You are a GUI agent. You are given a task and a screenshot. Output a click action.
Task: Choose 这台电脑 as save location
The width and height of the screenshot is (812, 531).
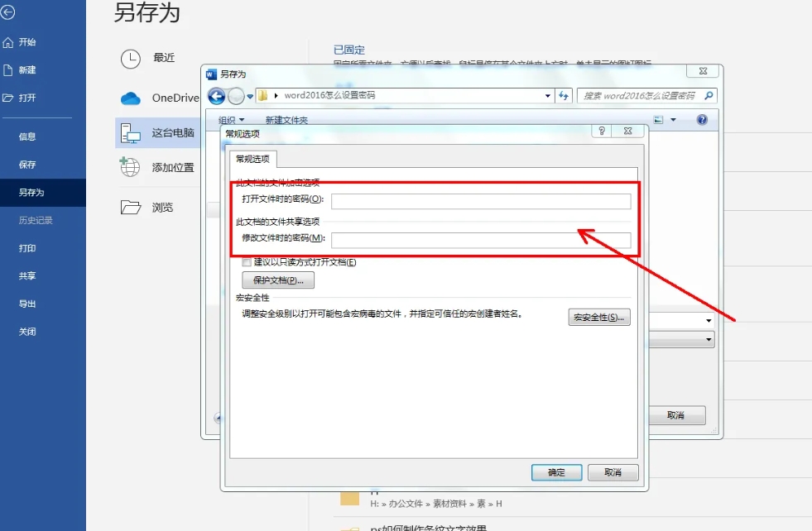(157, 133)
